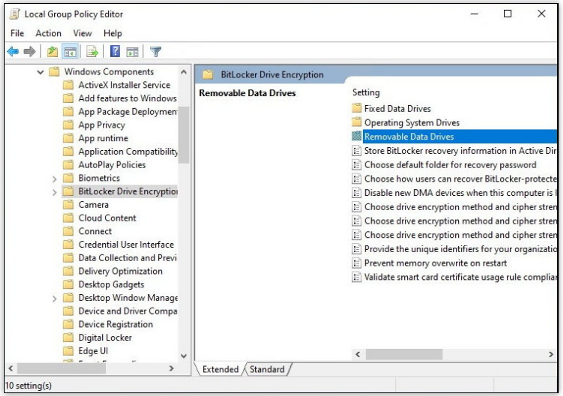Toggle the Show/Hide Action Pane icon
This screenshot has width=563, height=396.
coord(132,52)
